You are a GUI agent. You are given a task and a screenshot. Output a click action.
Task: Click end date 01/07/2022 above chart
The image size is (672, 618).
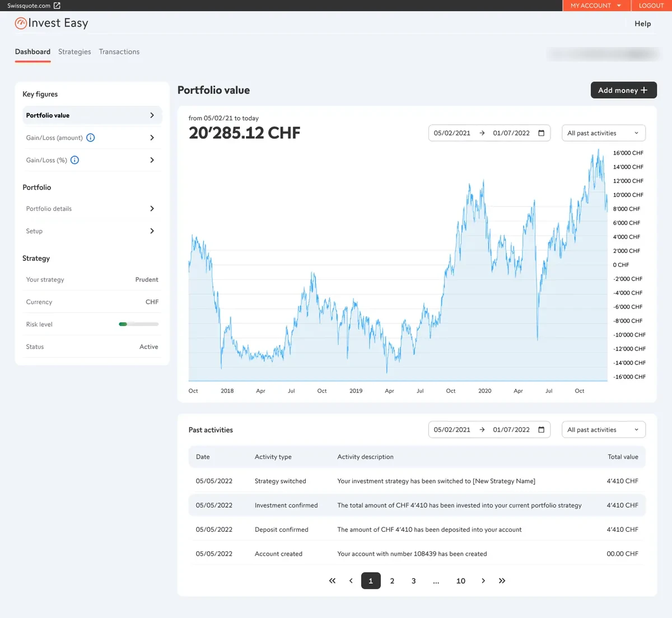click(x=511, y=133)
